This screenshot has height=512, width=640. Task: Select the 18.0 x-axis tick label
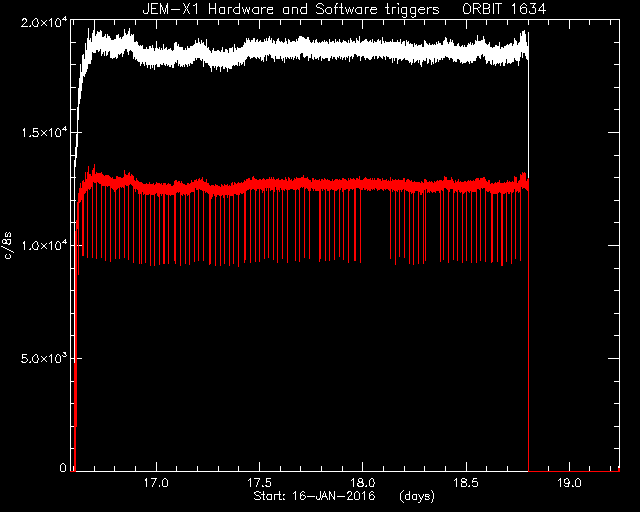[x=363, y=483]
